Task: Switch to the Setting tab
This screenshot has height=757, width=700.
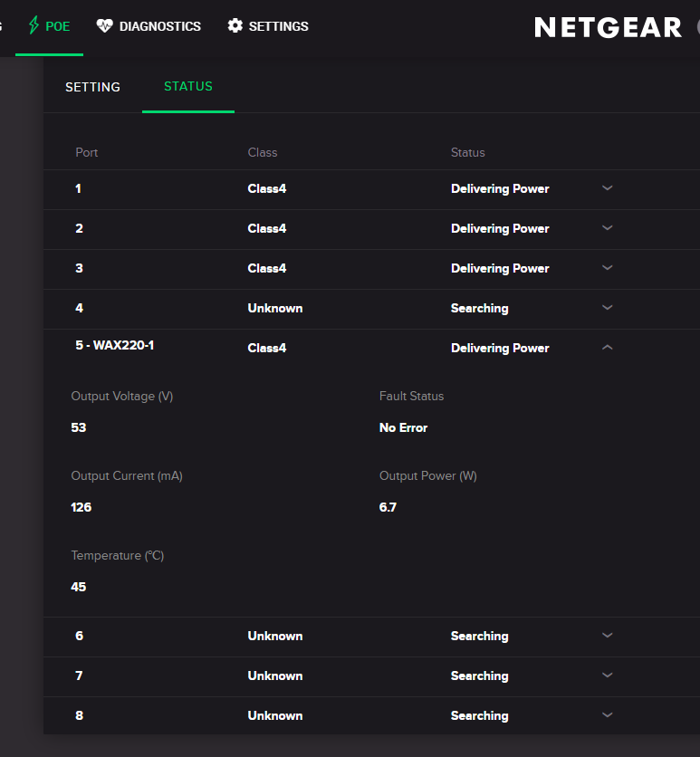Action: coord(92,87)
